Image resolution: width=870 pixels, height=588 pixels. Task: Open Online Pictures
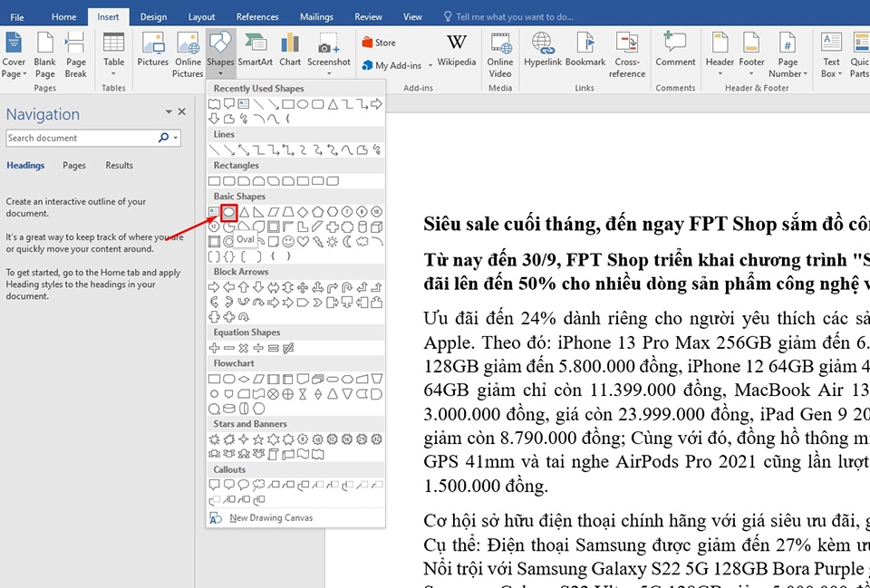pos(188,54)
